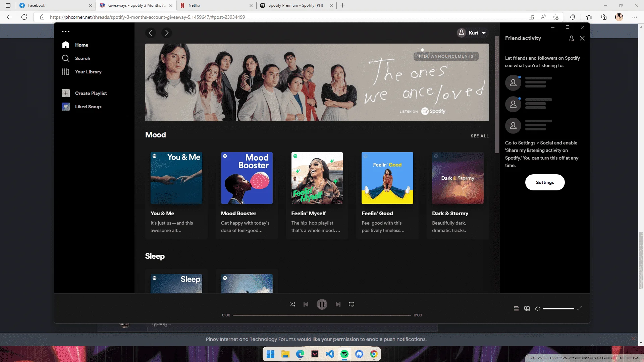The width and height of the screenshot is (644, 362).
Task: Hide announcements banner
Action: [x=446, y=56]
